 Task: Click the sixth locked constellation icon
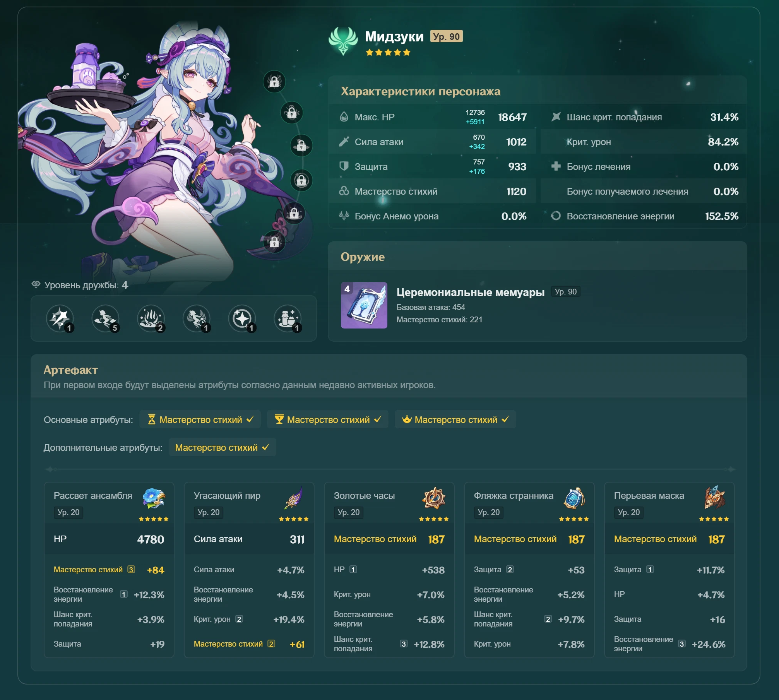[274, 242]
